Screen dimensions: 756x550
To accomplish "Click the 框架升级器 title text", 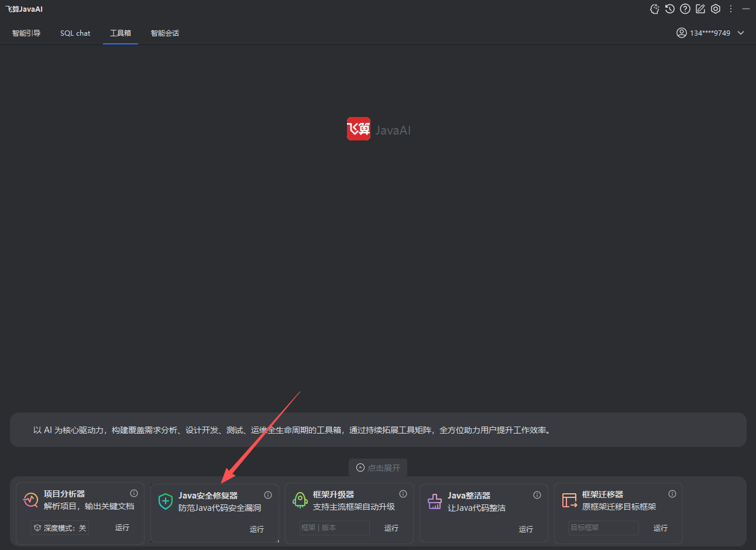I will tap(334, 494).
